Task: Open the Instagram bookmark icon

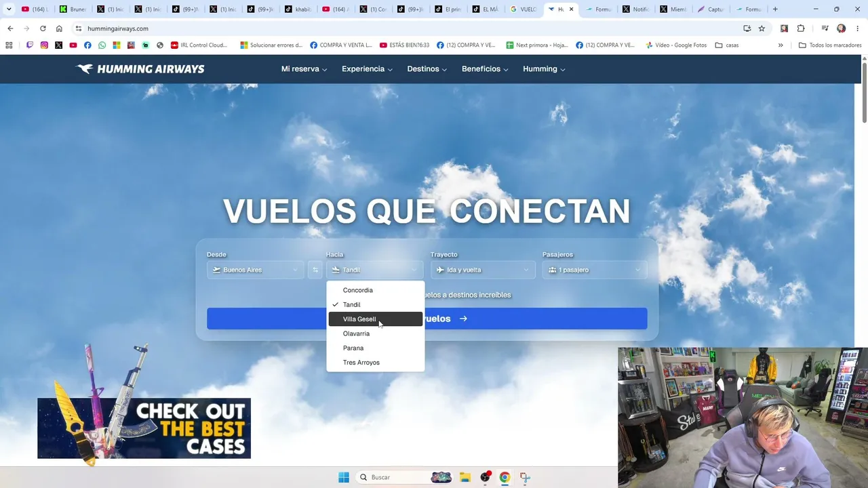Action: 44,45
